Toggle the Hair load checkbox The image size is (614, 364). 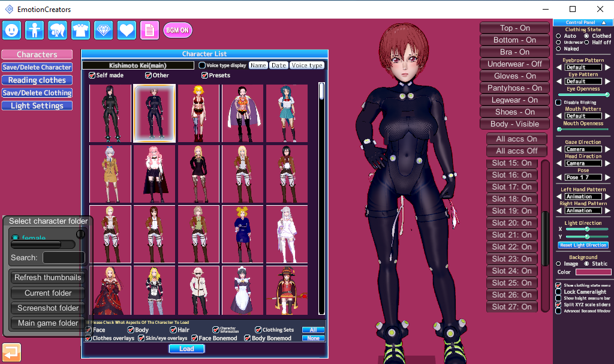point(173,330)
